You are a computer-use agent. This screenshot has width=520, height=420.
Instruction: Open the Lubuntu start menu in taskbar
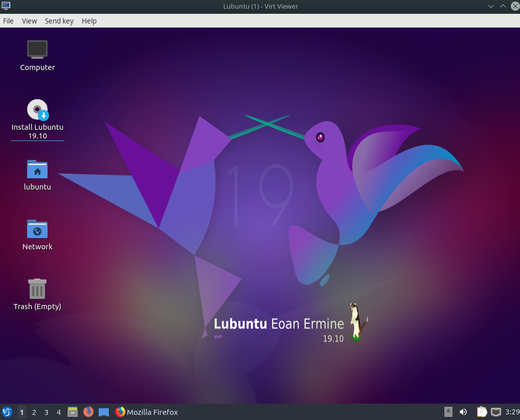pyautogui.click(x=7, y=412)
